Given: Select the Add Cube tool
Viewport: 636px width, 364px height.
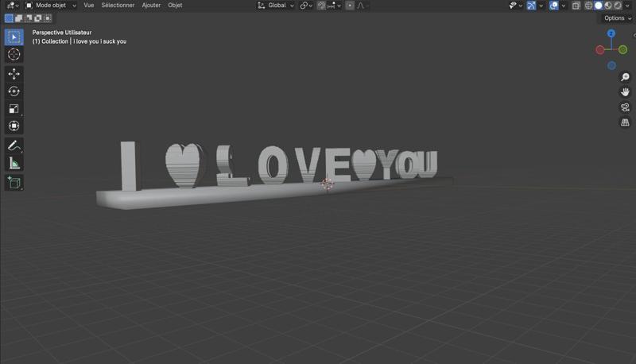Looking at the screenshot, I should 14,183.
